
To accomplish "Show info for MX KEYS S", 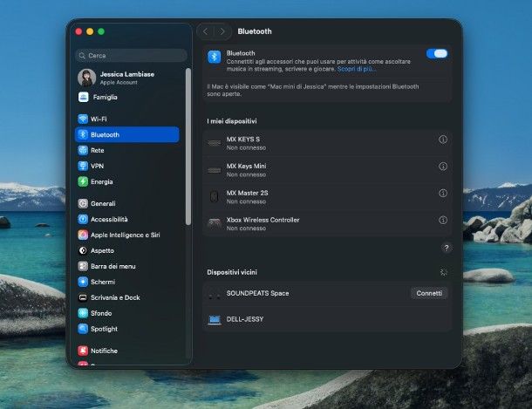I will point(443,140).
